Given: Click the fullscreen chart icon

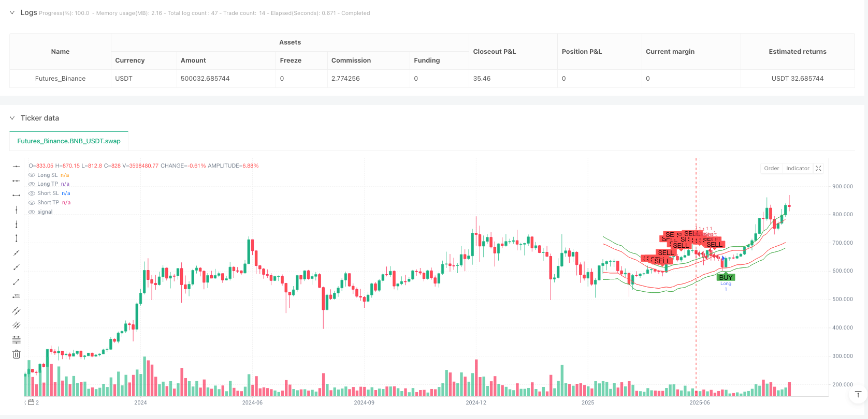Looking at the screenshot, I should click(x=819, y=168).
